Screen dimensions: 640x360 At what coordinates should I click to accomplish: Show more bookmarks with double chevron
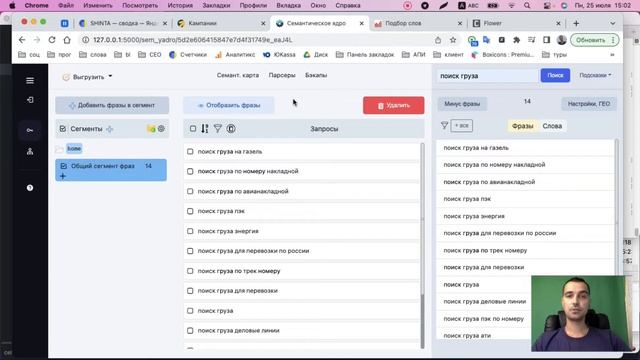point(612,54)
